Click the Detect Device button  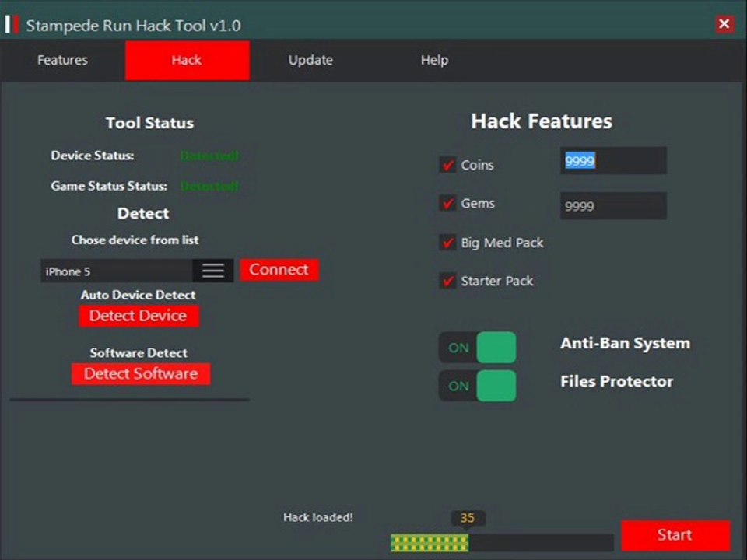pos(139,316)
